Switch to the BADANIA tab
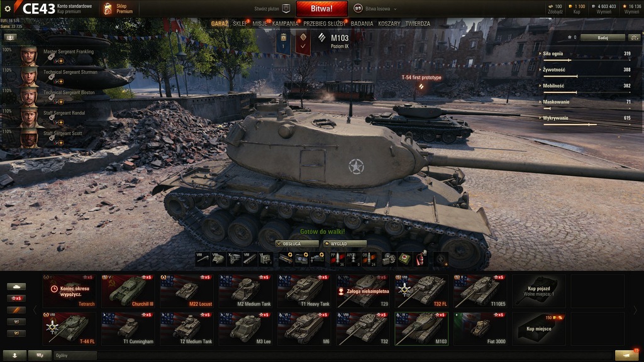 pyautogui.click(x=362, y=24)
